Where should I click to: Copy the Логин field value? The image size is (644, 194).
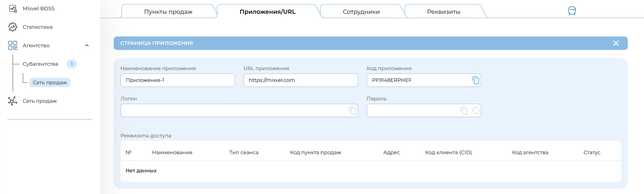352,110
